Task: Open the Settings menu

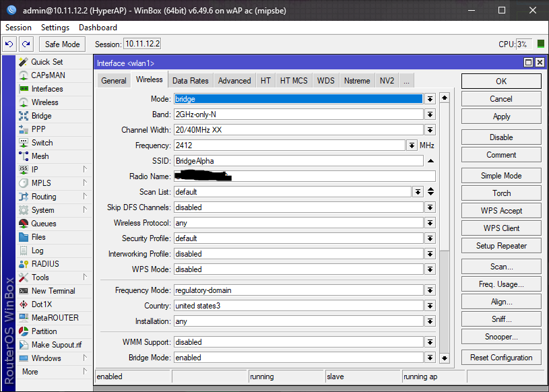Action: tap(55, 28)
